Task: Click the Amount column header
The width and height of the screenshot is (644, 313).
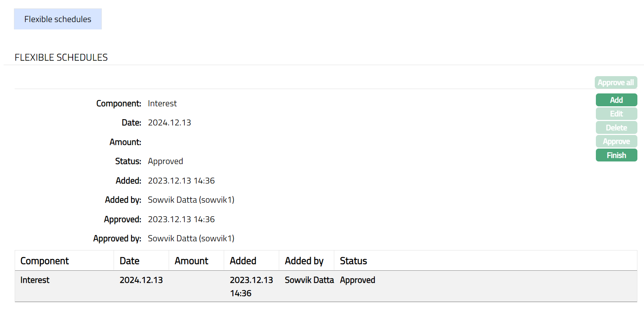Action: point(191,261)
